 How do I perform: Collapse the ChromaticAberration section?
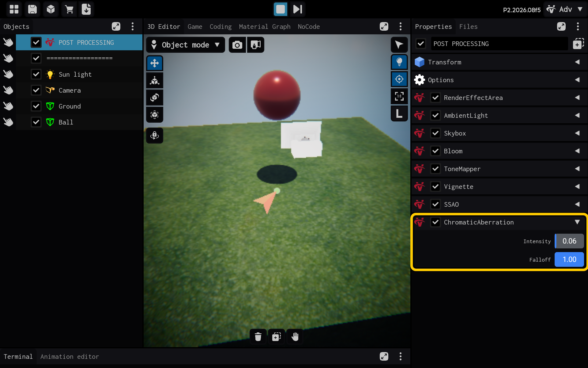[x=577, y=222]
